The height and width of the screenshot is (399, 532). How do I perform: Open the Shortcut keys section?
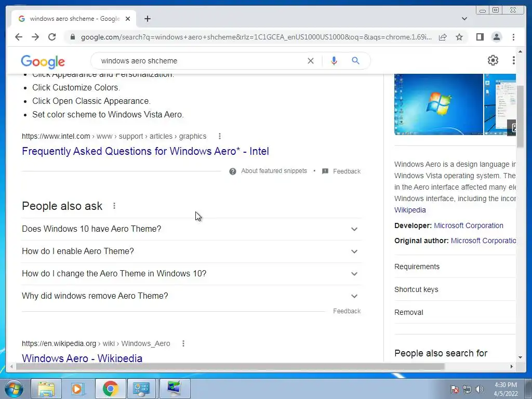coord(455,289)
